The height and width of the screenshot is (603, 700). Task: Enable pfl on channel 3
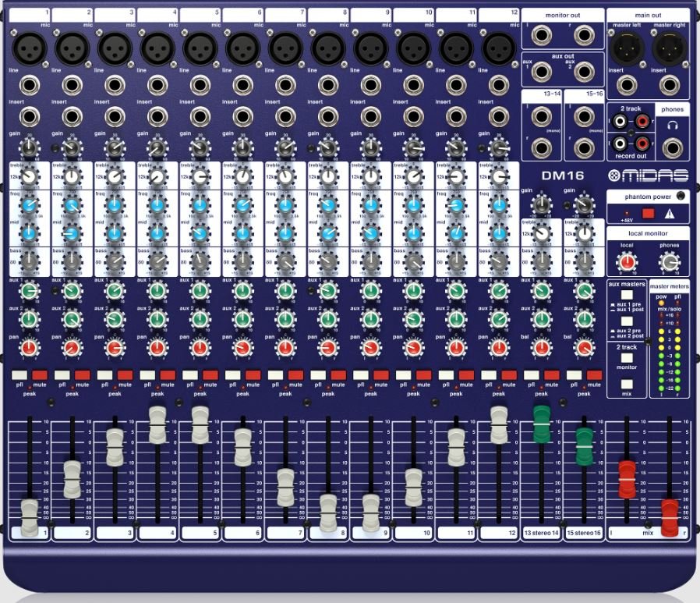pos(105,374)
